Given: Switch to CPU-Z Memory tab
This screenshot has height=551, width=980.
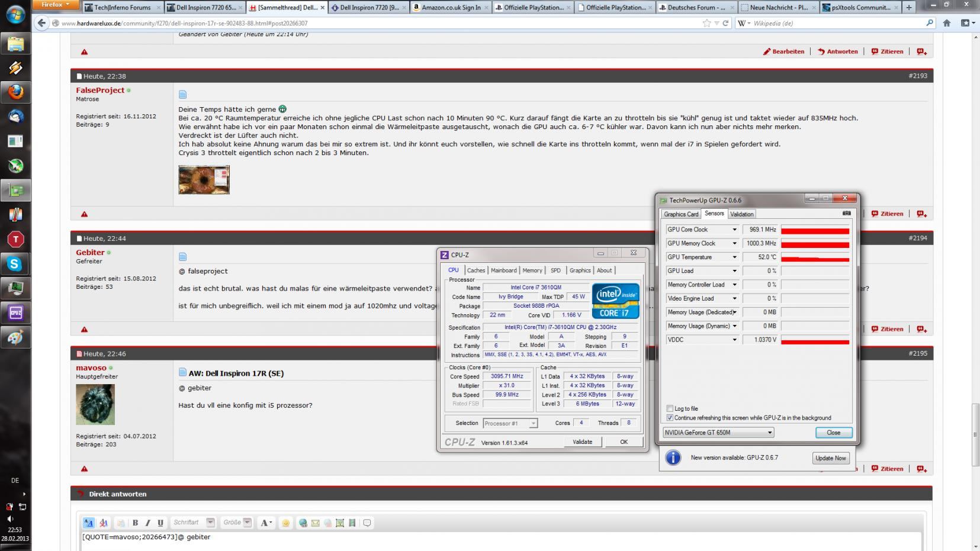Looking at the screenshot, I should tap(532, 270).
